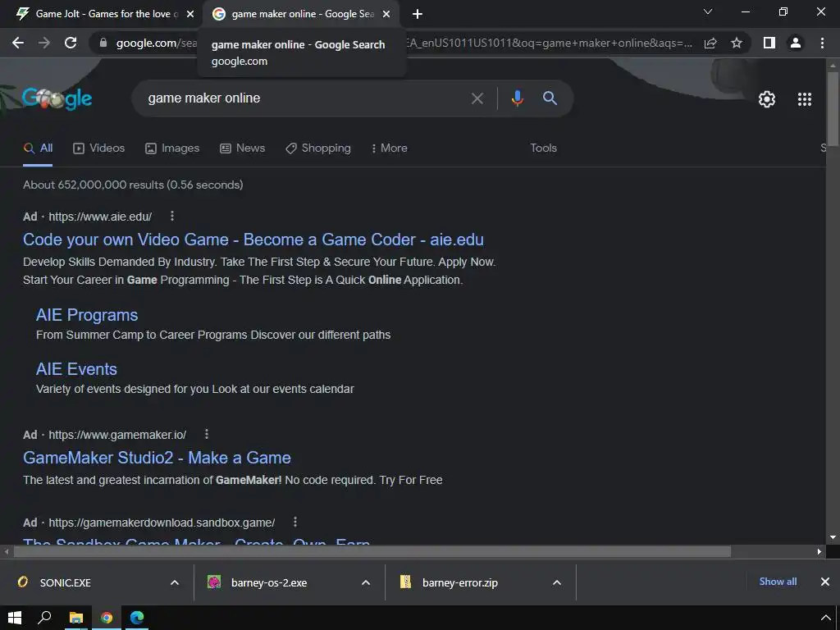840x630 pixels.
Task: Expand options for SONIC.EXE download
Action: pyautogui.click(x=175, y=582)
